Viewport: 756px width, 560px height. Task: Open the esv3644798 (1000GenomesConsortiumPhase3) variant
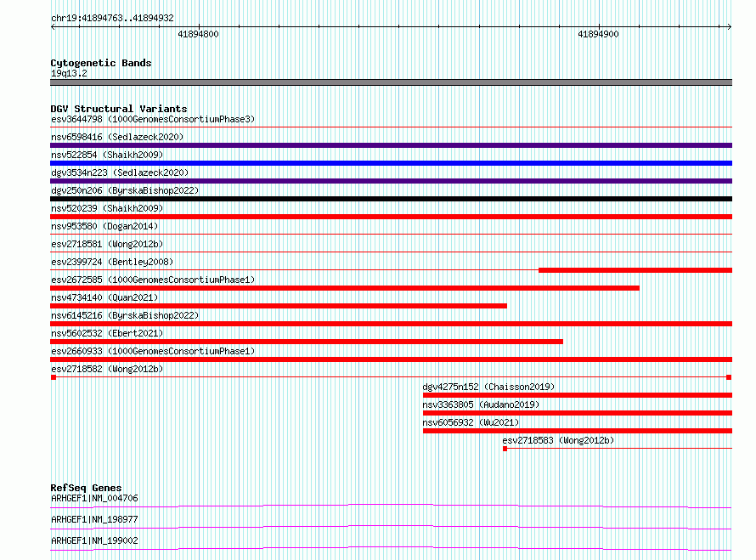[153, 119]
